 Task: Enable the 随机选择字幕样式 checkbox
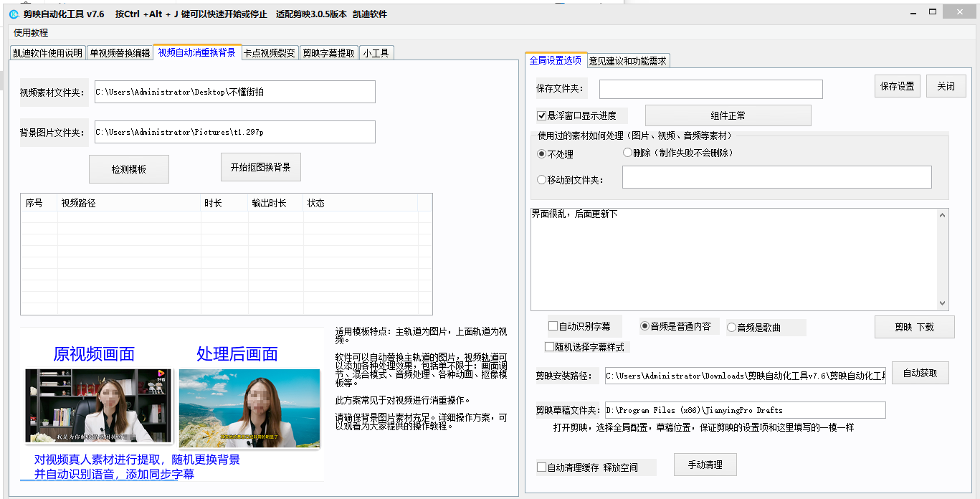(550, 347)
